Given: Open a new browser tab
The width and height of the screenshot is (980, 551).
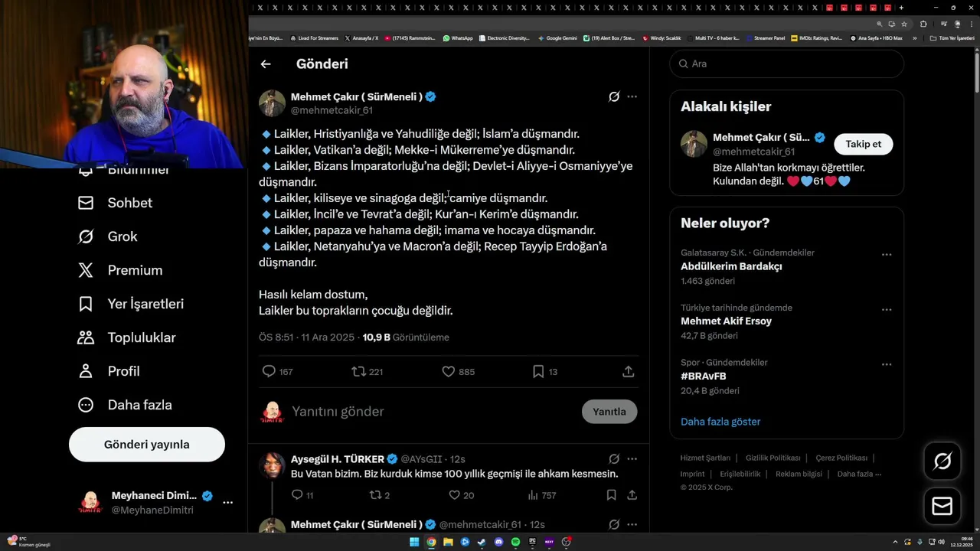Looking at the screenshot, I should [901, 8].
